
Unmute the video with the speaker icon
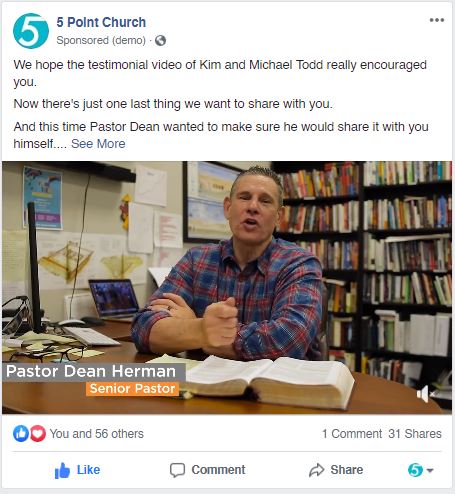[x=426, y=394]
